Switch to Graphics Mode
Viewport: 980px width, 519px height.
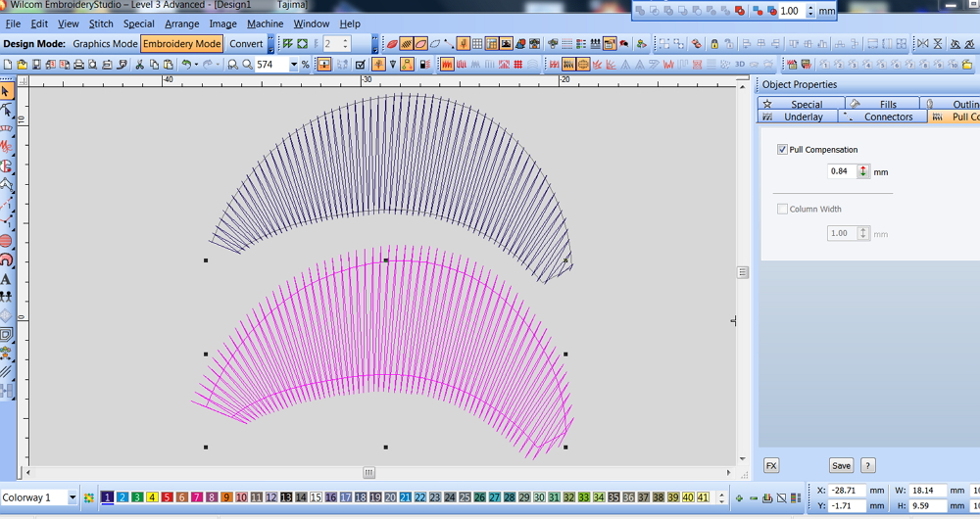tap(105, 44)
